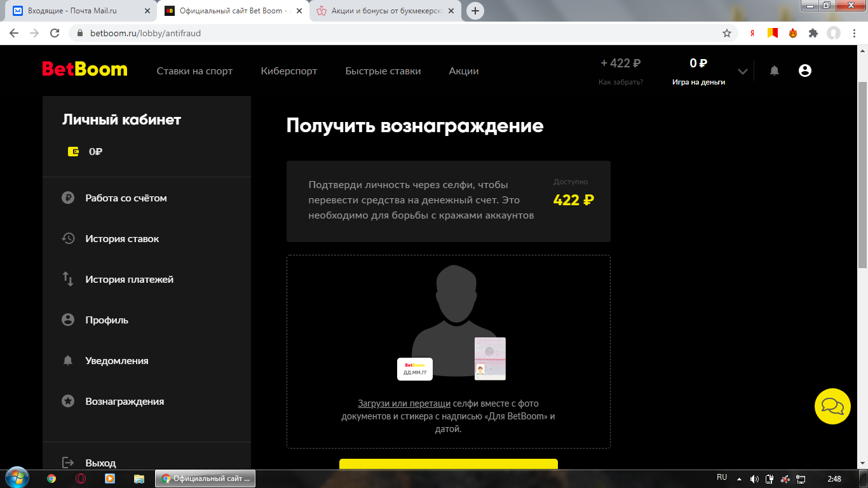The height and width of the screenshot is (488, 868).
Task: Click the Как забрать? link
Action: click(x=620, y=82)
